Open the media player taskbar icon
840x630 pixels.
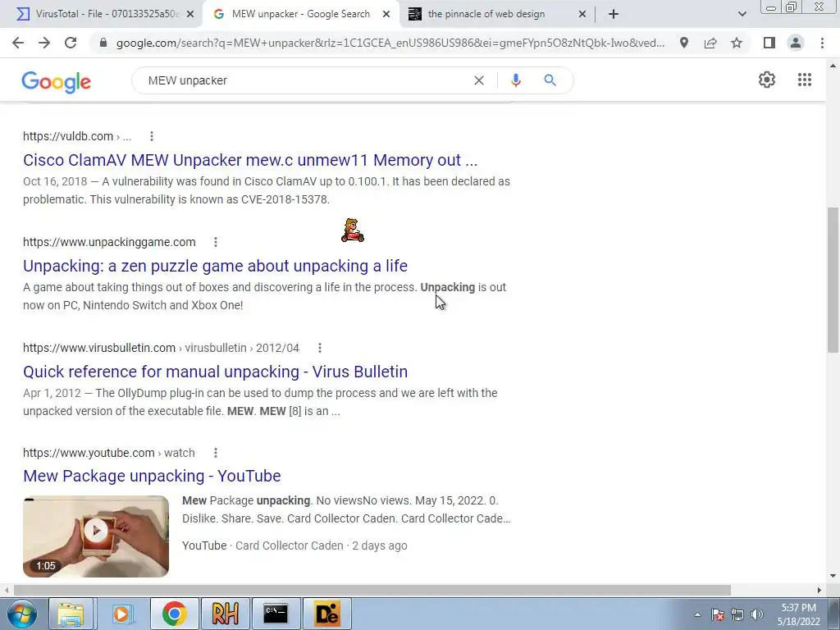coord(123,614)
